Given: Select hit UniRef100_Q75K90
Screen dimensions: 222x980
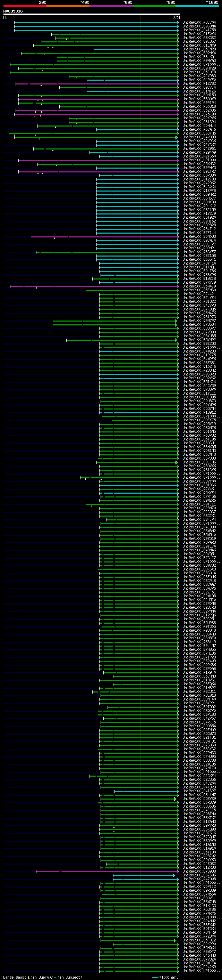Looking at the screenshot, I should [x=199, y=114].
